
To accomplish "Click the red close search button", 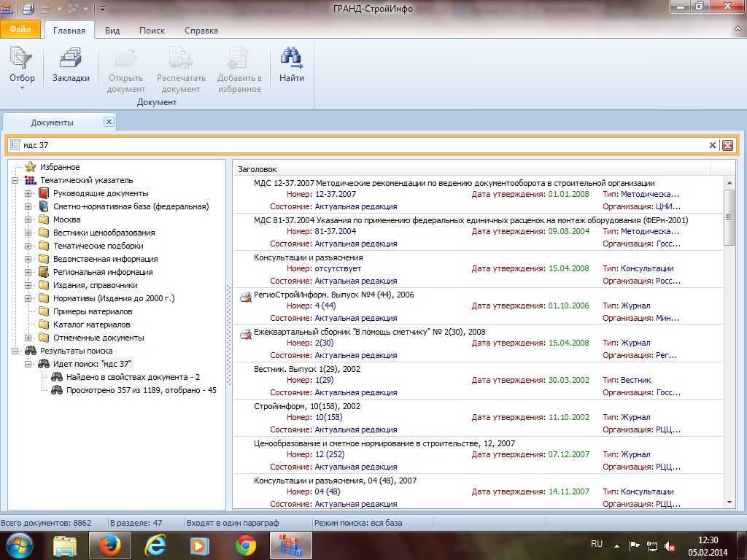I will [727, 146].
